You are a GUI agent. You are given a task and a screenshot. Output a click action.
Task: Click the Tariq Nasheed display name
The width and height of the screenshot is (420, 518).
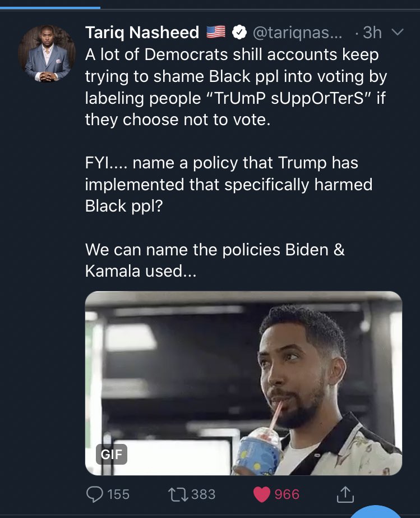[x=142, y=33]
